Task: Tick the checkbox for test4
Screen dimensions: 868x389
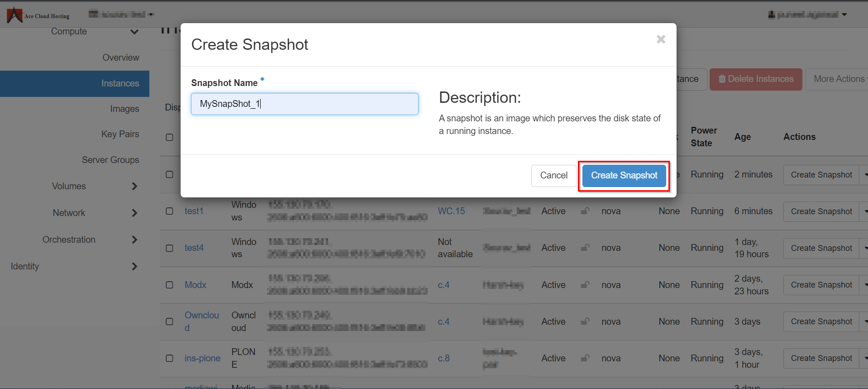Action: click(x=170, y=248)
